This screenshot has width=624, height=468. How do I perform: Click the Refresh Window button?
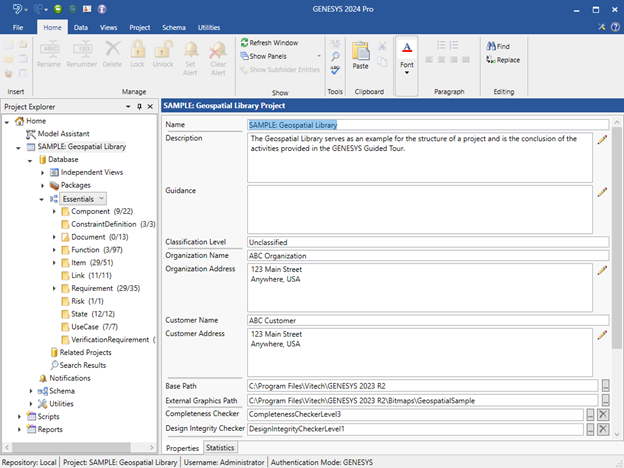point(269,43)
